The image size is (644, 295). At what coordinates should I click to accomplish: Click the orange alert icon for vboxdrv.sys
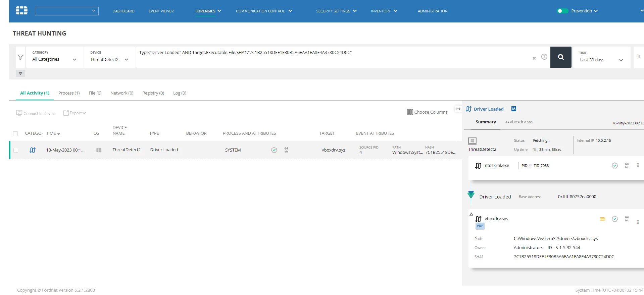click(603, 219)
